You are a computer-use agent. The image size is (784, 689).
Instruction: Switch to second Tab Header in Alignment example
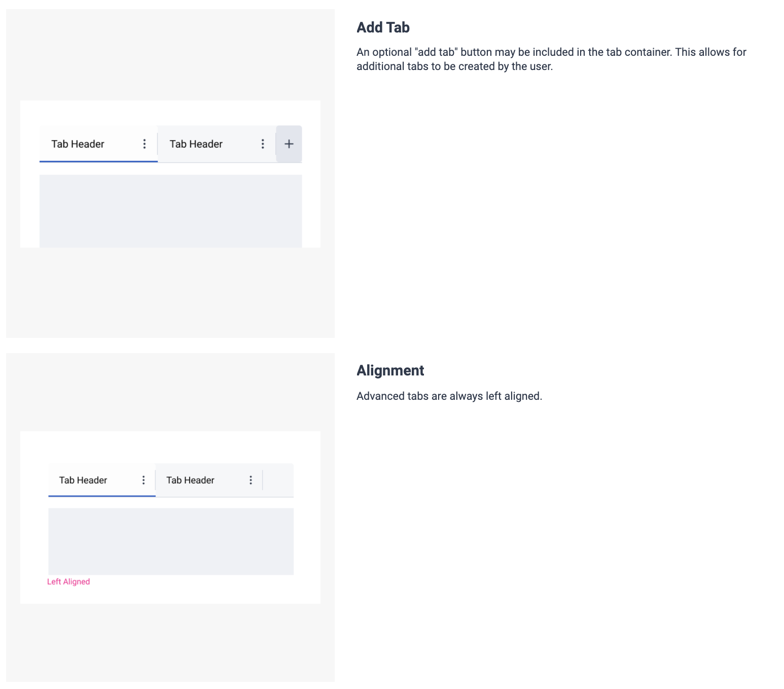click(x=209, y=480)
